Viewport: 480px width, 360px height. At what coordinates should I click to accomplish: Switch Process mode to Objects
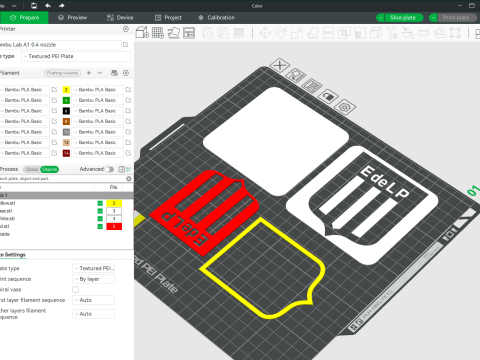click(49, 169)
